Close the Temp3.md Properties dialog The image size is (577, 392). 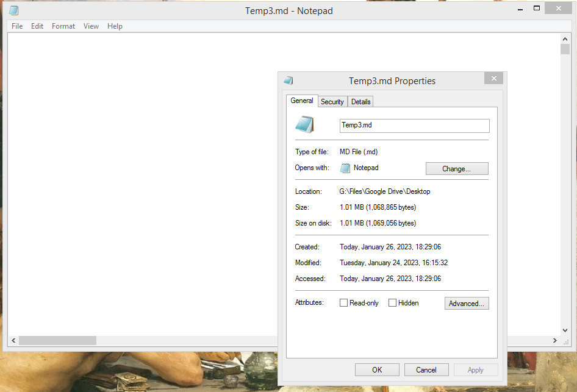coord(494,78)
